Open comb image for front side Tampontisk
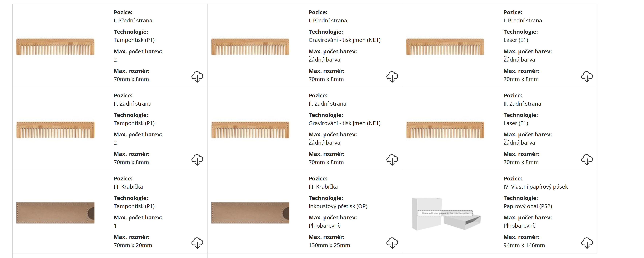The height and width of the screenshot is (258, 644). click(x=55, y=47)
